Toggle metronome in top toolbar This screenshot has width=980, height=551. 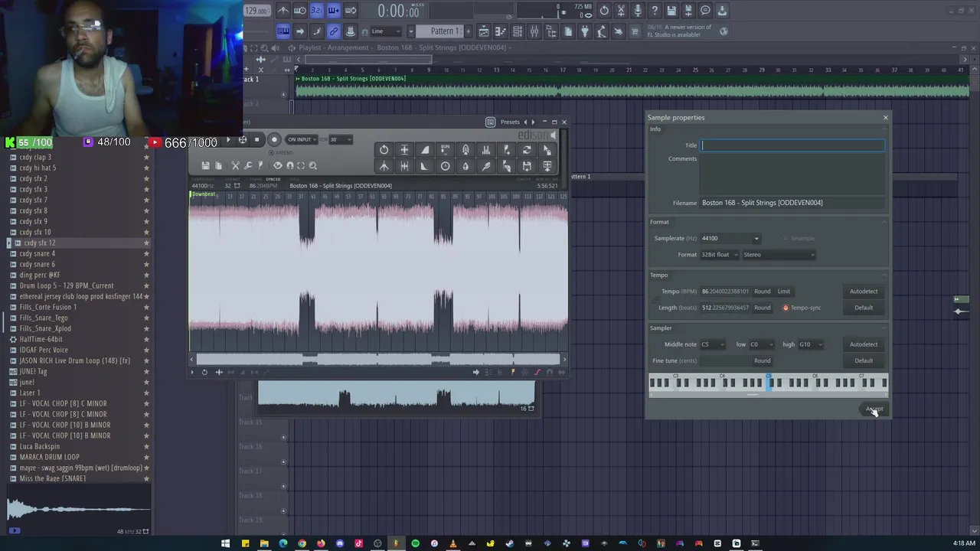point(283,11)
